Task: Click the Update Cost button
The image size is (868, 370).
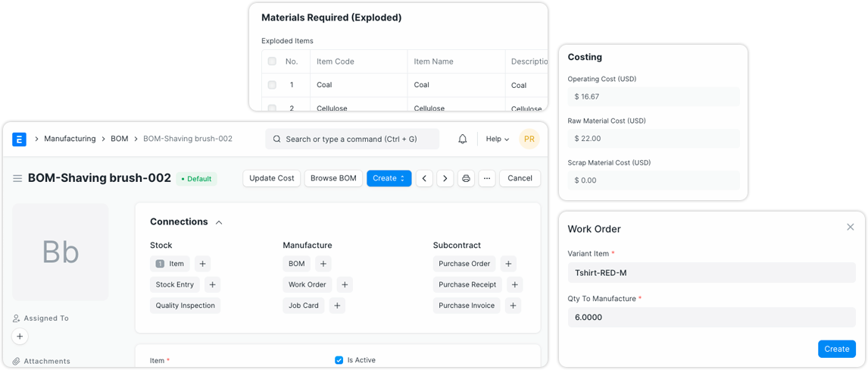Action: tap(272, 178)
